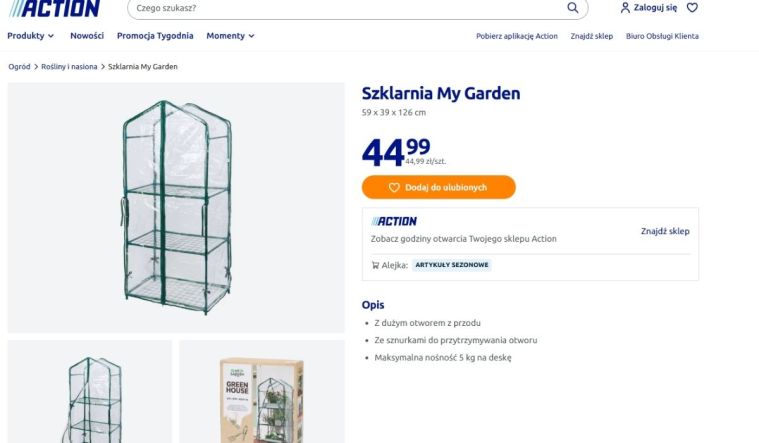Click Znajdź sklep link in store box
The width and height of the screenshot is (759, 443).
665,231
